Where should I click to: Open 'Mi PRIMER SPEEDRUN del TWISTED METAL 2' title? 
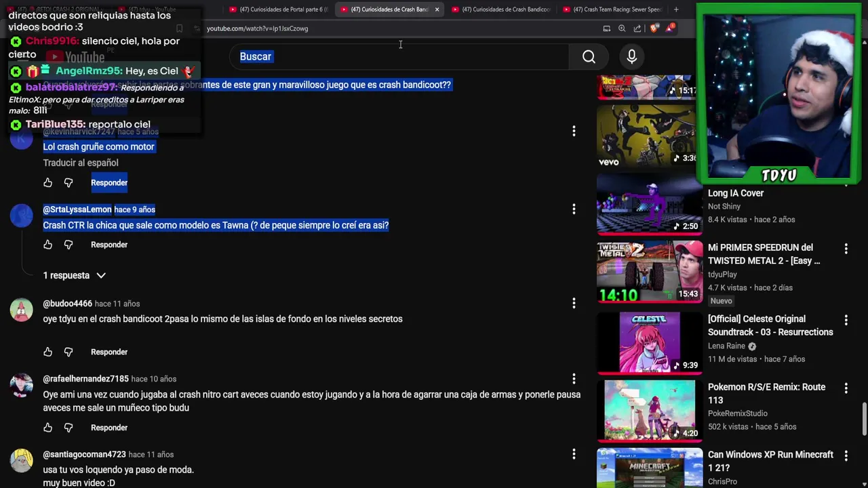pyautogui.click(x=764, y=254)
